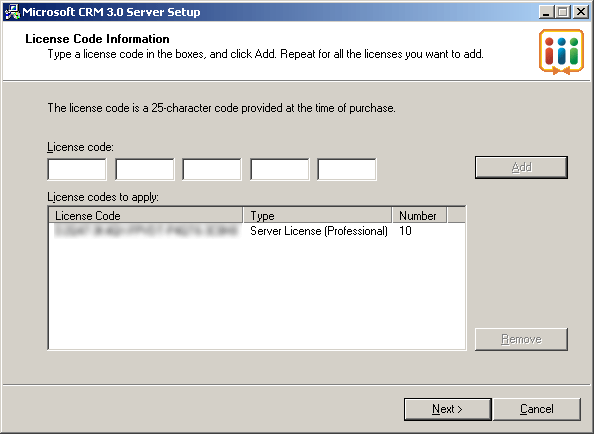This screenshot has width=594, height=434.
Task: Click the Remove button
Action: point(521,339)
